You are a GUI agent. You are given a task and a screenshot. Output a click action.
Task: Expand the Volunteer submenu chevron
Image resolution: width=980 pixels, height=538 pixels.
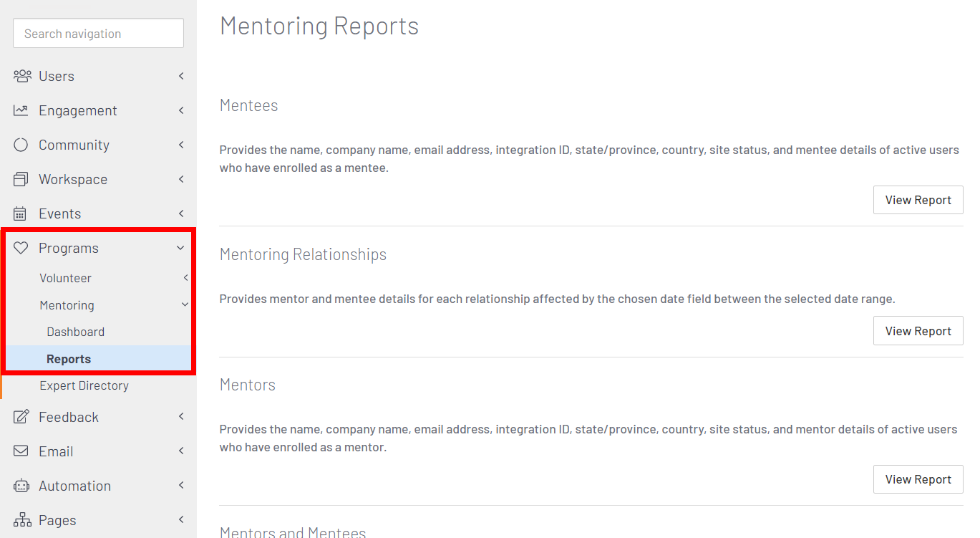coord(185,278)
